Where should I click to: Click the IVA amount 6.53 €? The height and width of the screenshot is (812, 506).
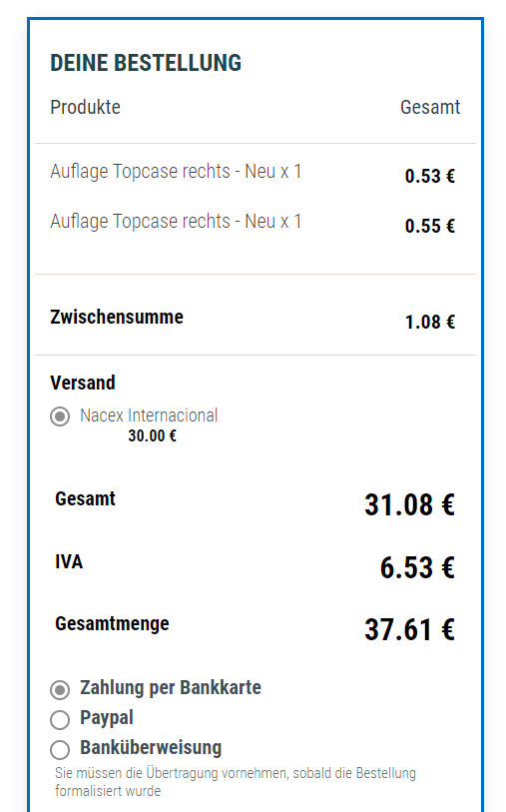[x=417, y=567]
